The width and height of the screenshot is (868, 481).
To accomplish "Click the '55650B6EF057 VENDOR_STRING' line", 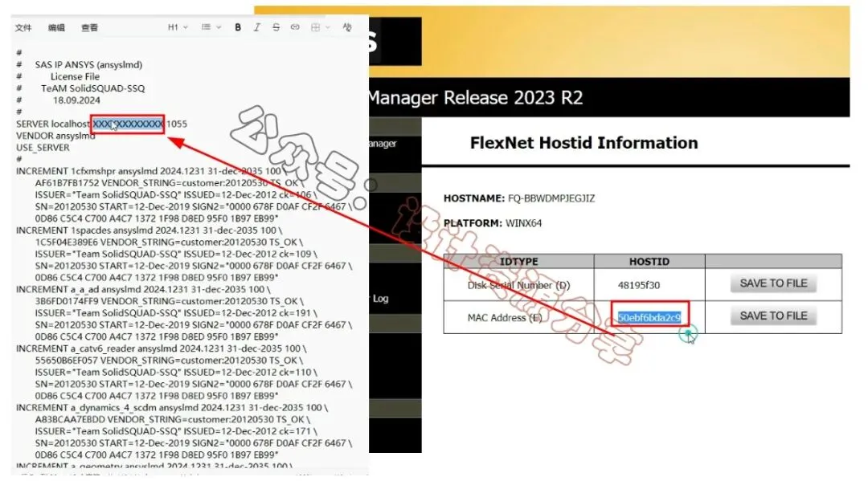I will 169,361.
